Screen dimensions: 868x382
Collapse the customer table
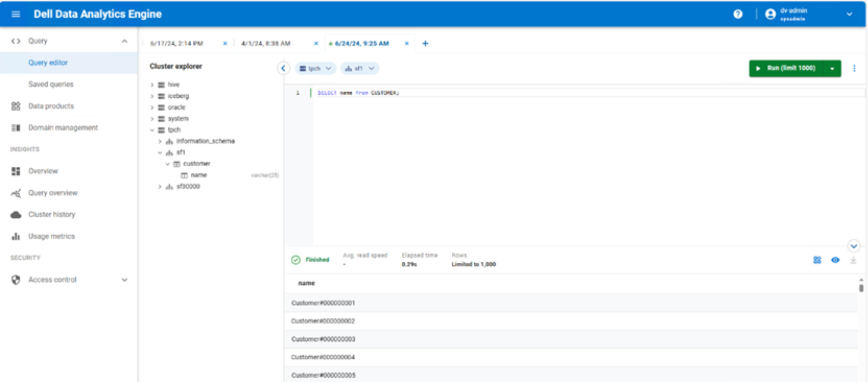pos(168,164)
